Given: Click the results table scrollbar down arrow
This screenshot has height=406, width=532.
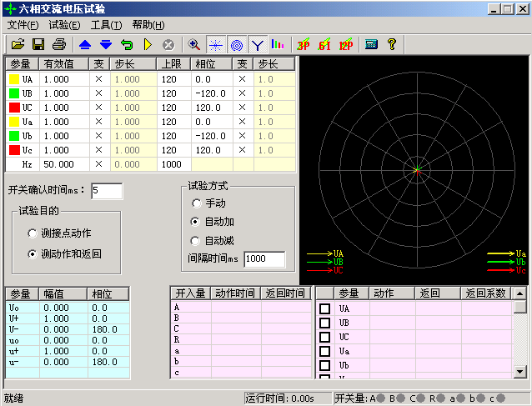Looking at the screenshot, I should pos(519,371).
